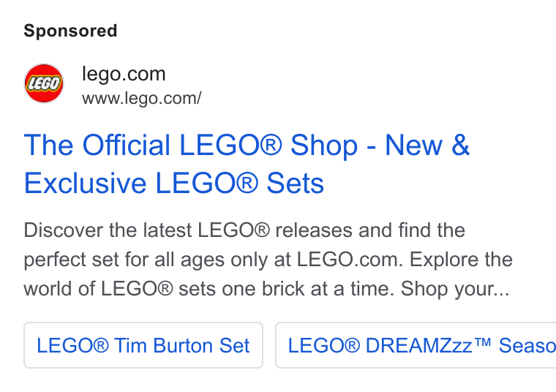The height and width of the screenshot is (392, 556).
Task: Click the New & text in headline
Action: (427, 145)
